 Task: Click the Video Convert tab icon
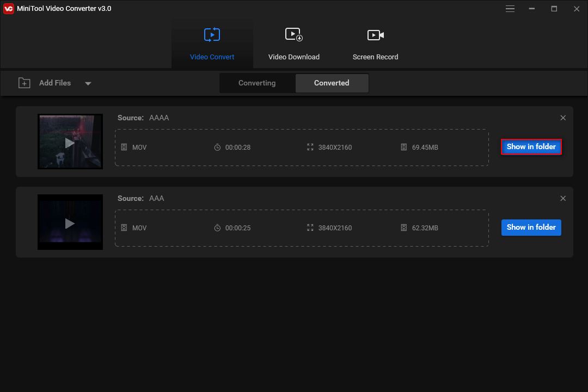coord(212,34)
